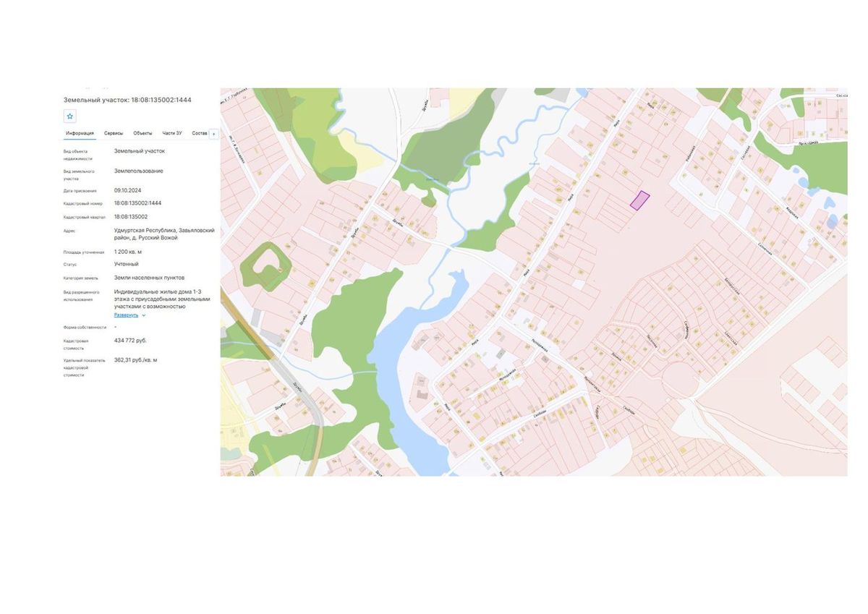This screenshot has height=614, width=868.
Task: Click the Землепользование value
Action: click(x=139, y=171)
